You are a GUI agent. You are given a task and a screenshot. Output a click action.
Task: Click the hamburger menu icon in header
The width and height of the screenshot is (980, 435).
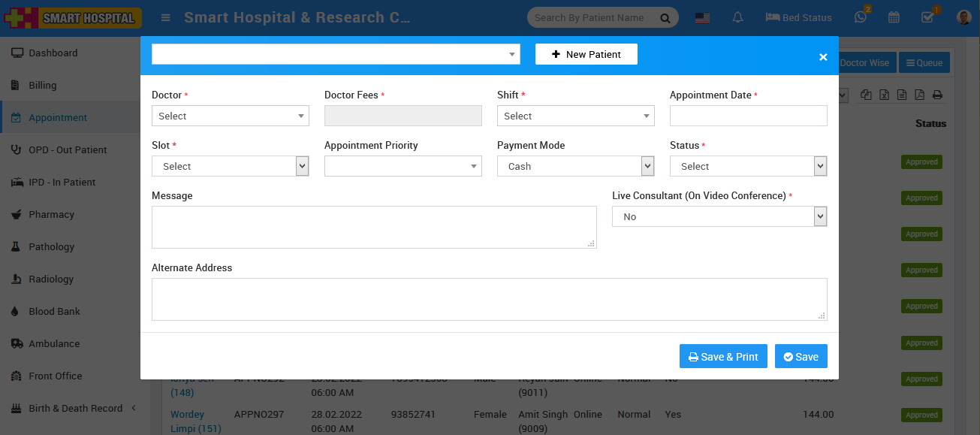coord(166,18)
